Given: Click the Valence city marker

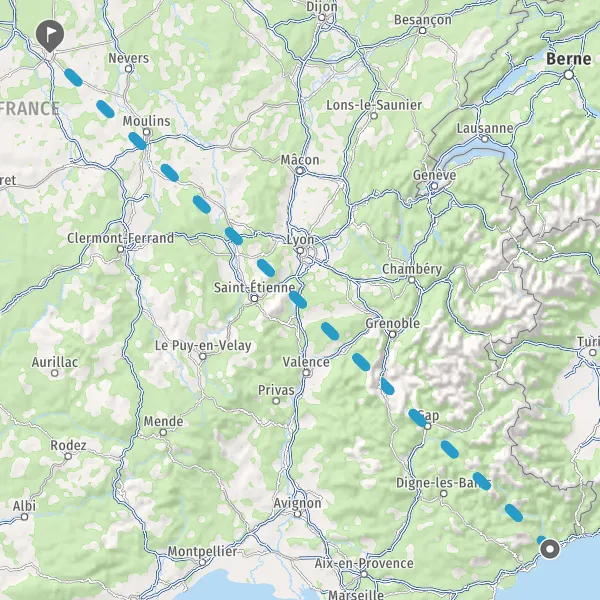Looking at the screenshot, I should pos(306,373).
